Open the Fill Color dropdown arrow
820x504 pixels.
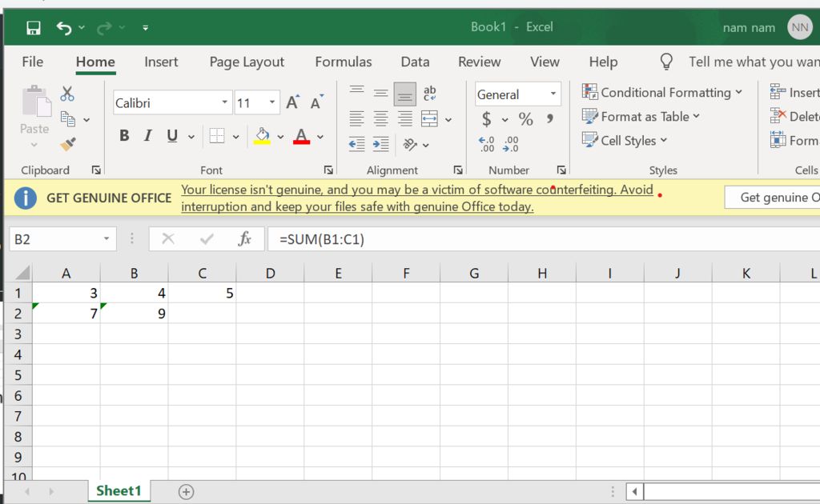[x=280, y=136]
